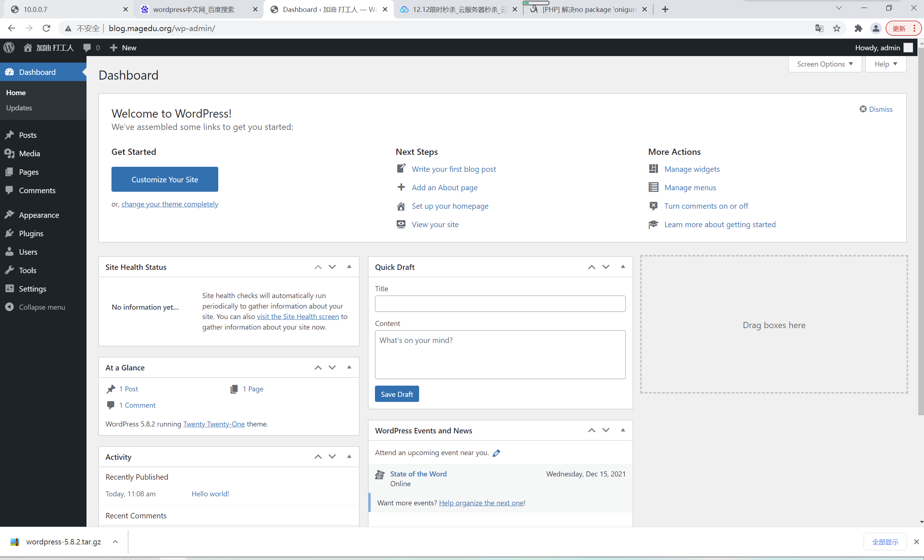Toggle Site Health Status panel collapse
Image resolution: width=924 pixels, height=560 pixels.
pos(349,267)
